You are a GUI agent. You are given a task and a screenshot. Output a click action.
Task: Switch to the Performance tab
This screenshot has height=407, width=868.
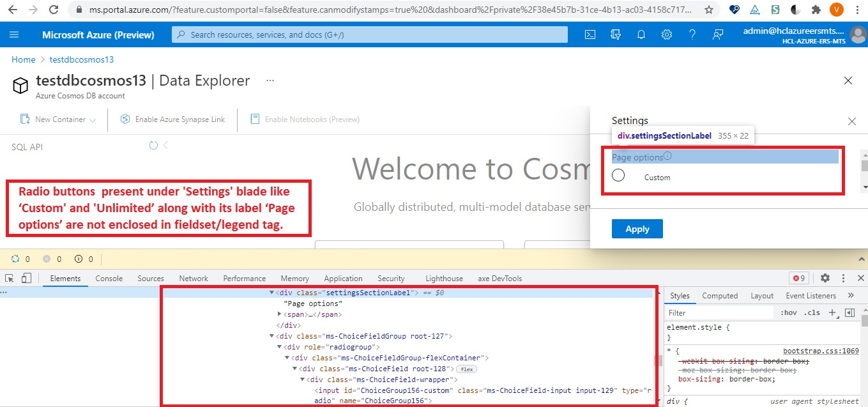coord(245,279)
